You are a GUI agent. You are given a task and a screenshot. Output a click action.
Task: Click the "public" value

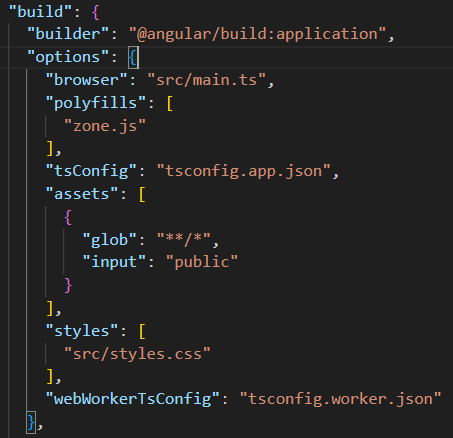[x=202, y=262]
